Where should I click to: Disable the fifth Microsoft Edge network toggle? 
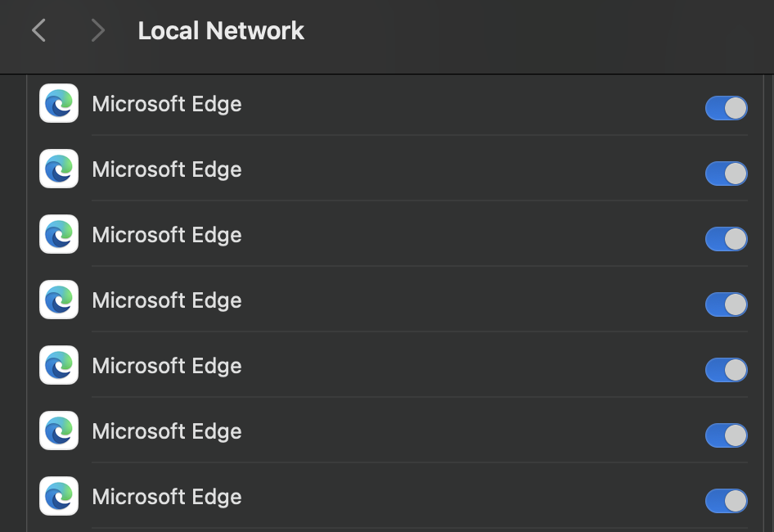pyautogui.click(x=726, y=370)
